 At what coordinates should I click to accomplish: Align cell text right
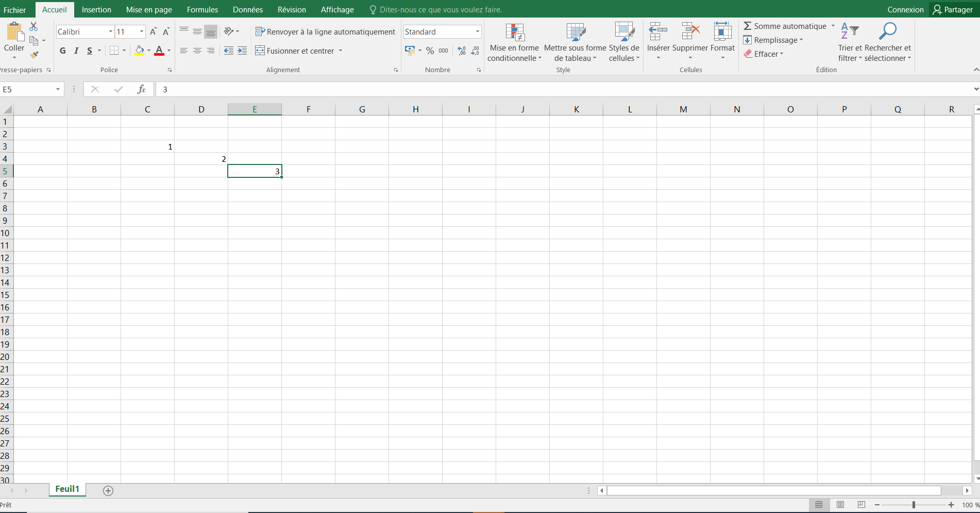click(211, 51)
